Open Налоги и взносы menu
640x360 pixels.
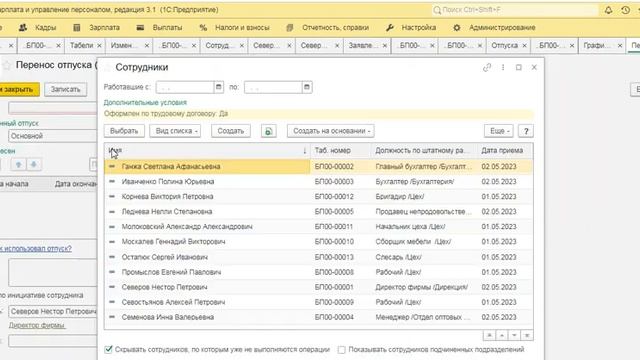point(235,28)
